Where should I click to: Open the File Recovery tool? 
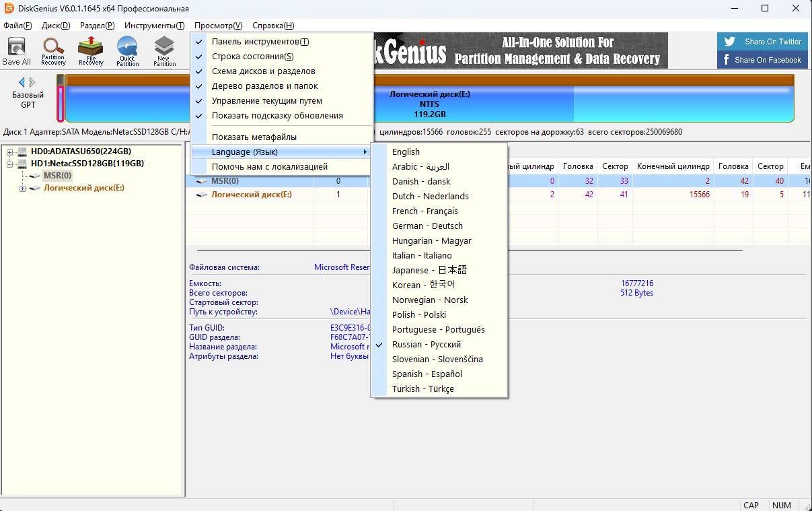tap(90, 51)
